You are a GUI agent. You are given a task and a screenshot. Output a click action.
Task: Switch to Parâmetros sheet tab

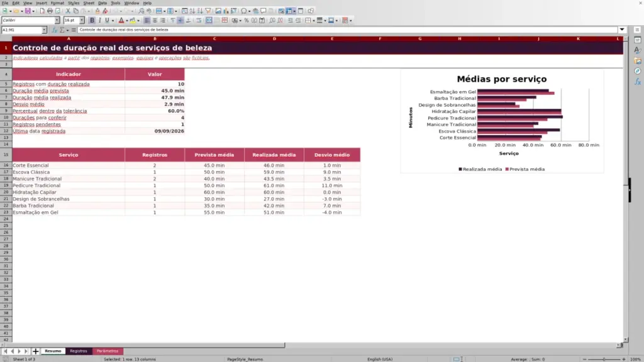point(108,351)
